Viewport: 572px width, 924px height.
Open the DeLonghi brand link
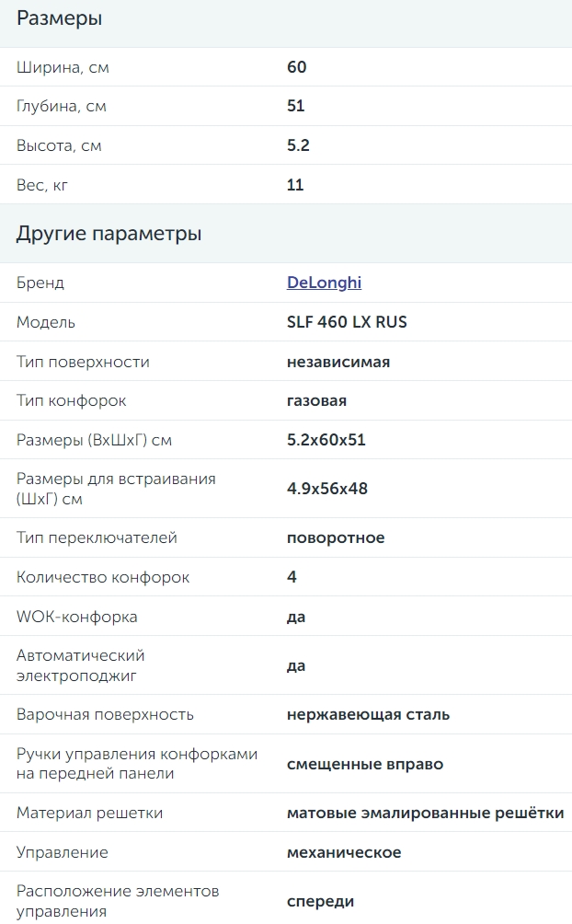[324, 283]
